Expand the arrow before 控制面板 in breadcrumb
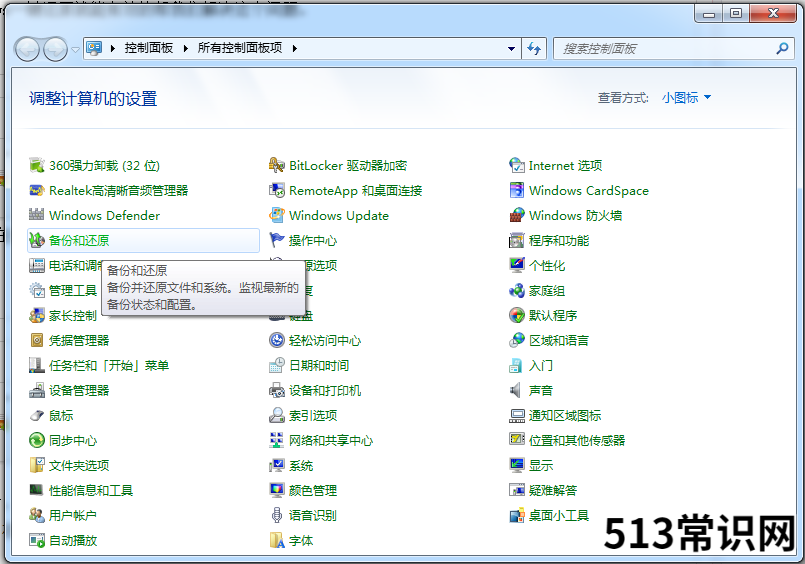Viewport: 805px width, 564px height. [x=112, y=48]
